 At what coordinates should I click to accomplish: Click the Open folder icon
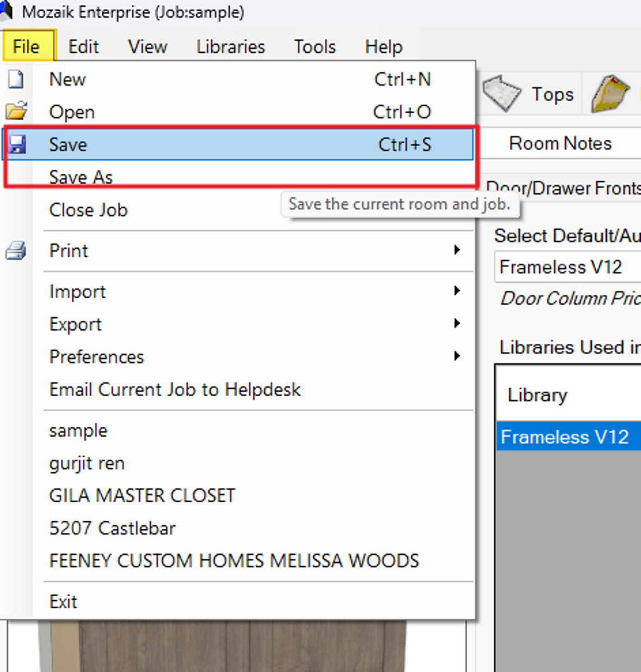(16, 111)
